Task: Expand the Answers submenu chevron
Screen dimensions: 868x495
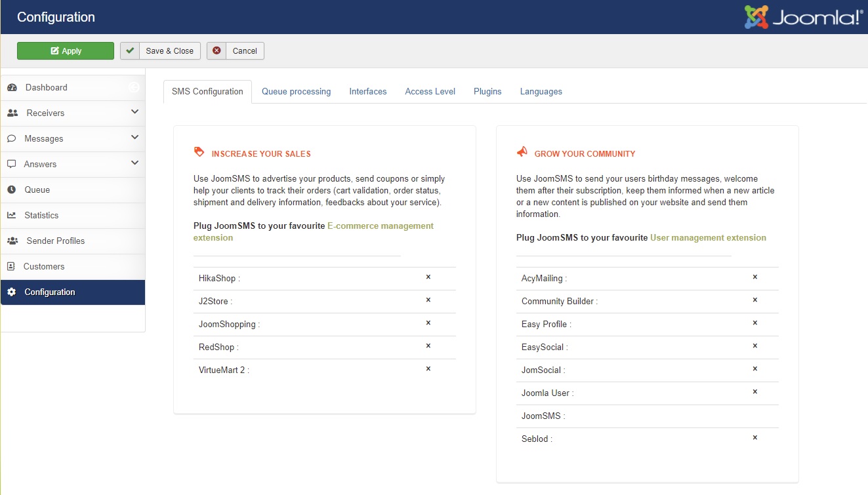Action: pyautogui.click(x=134, y=163)
